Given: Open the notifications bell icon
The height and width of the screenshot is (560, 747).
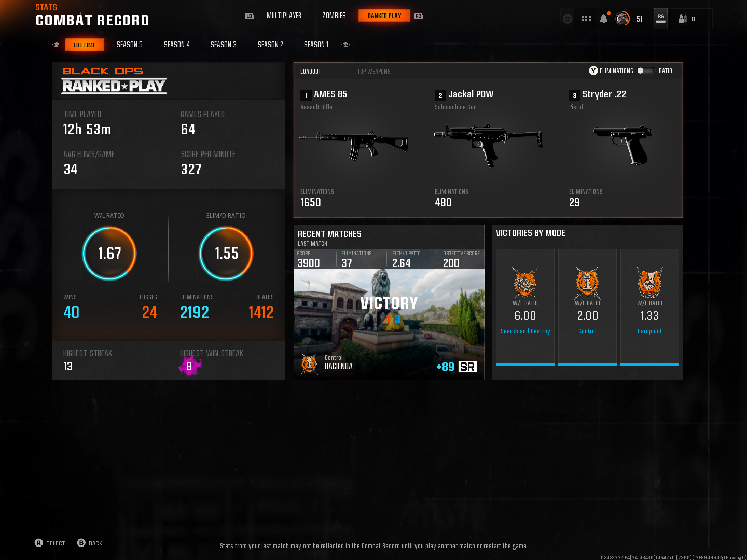Looking at the screenshot, I should [604, 19].
